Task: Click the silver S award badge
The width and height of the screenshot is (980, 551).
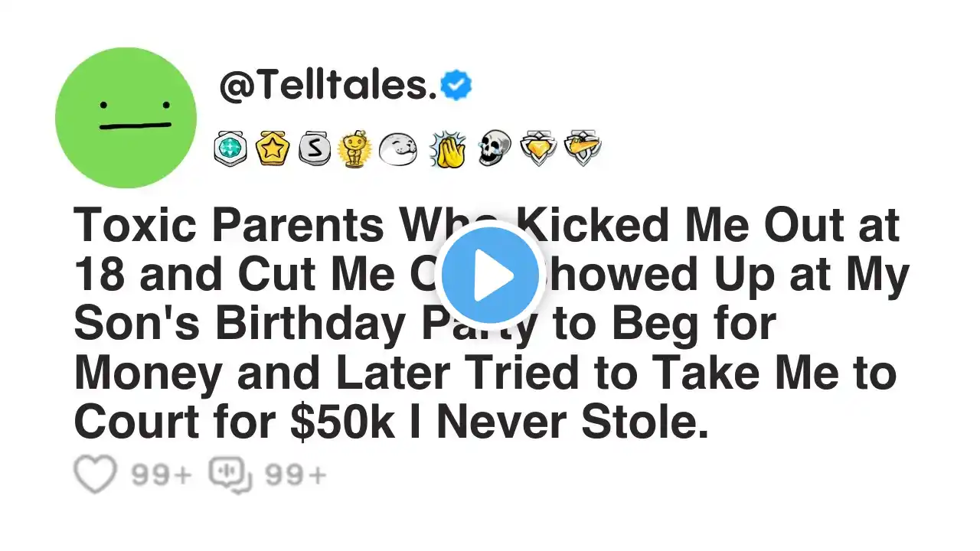Action: tap(314, 148)
